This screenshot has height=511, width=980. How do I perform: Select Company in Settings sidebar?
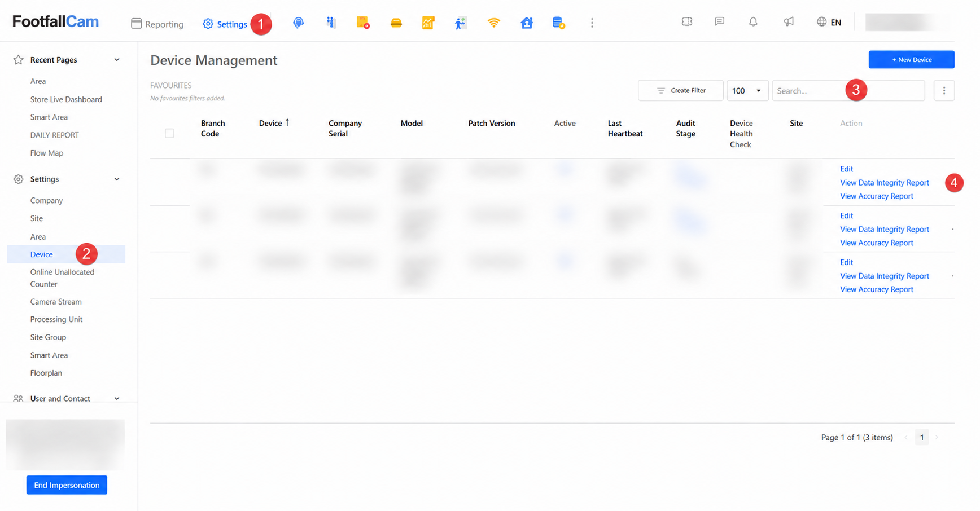[46, 200]
